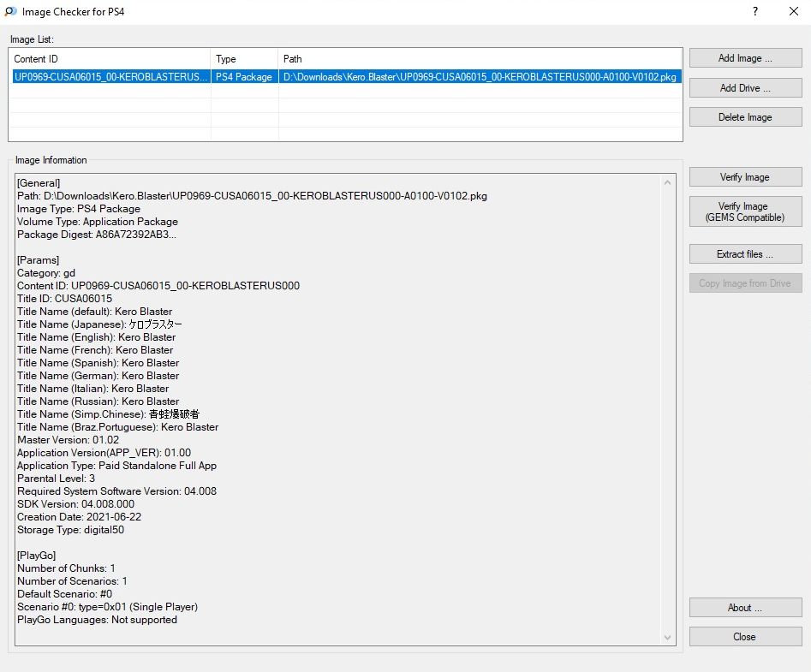811x672 pixels.
Task: Click the Master Version: 01.02 line
Action: 69,440
